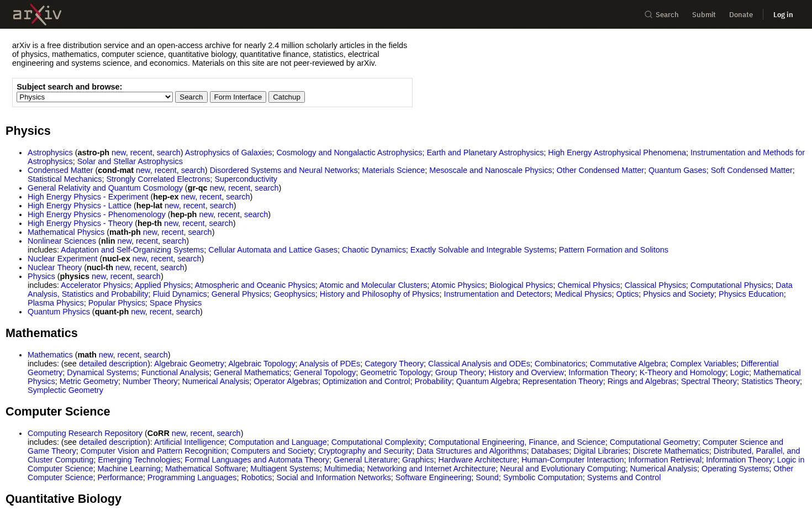Select the Robotics link

(x=256, y=477)
